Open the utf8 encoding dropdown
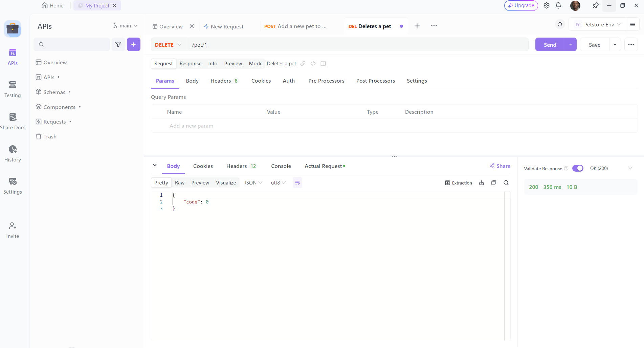The width and height of the screenshot is (644, 348). click(278, 183)
